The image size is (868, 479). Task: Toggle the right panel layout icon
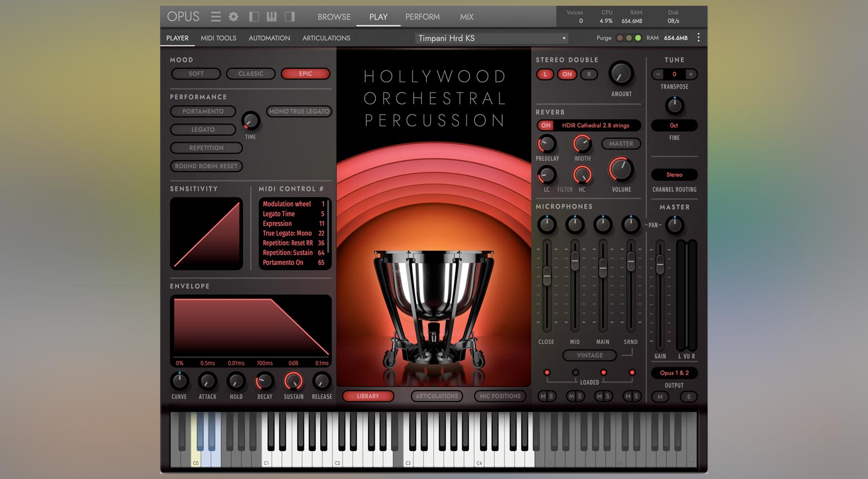[x=290, y=17]
